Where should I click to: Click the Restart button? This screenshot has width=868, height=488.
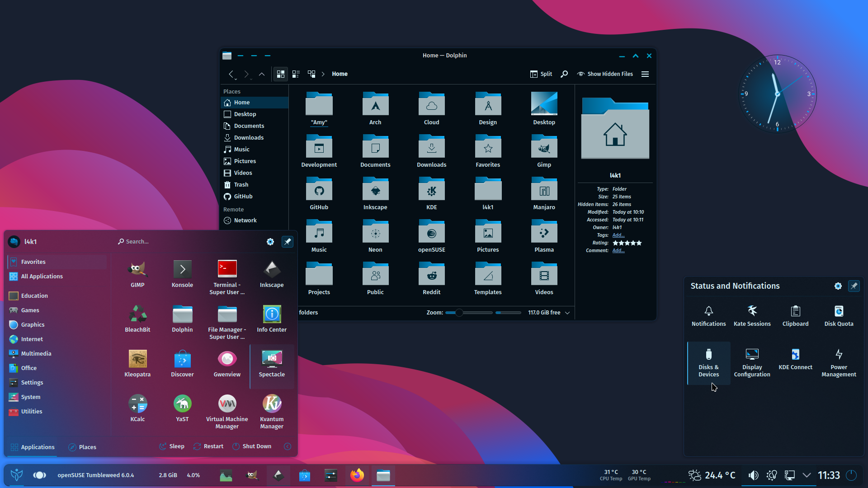click(208, 446)
